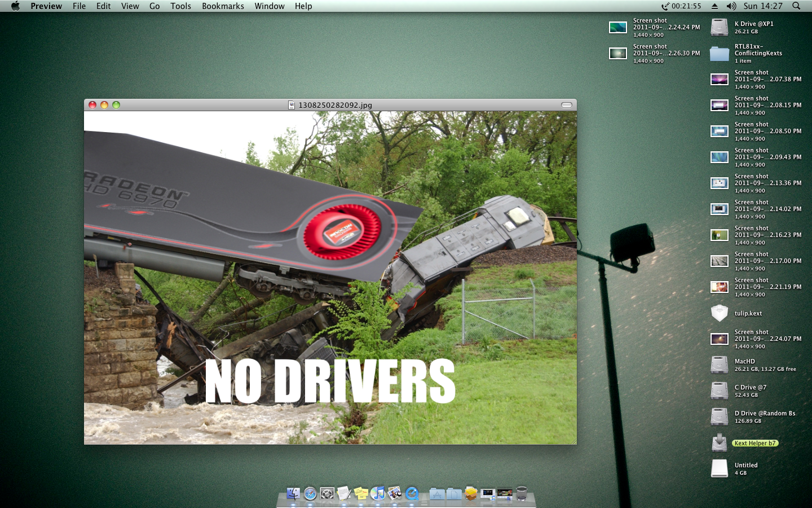Select screenshot file ending 2.14.02 PM

(x=720, y=209)
